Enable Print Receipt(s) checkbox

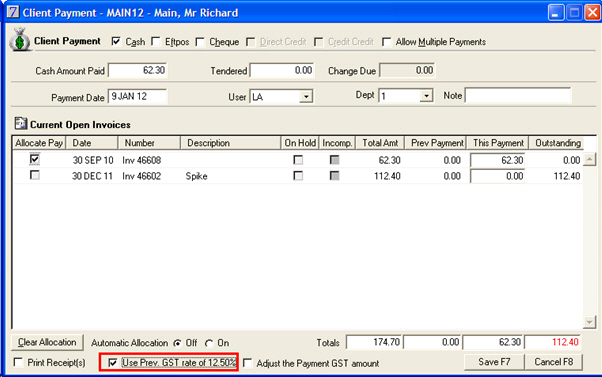click(x=18, y=362)
